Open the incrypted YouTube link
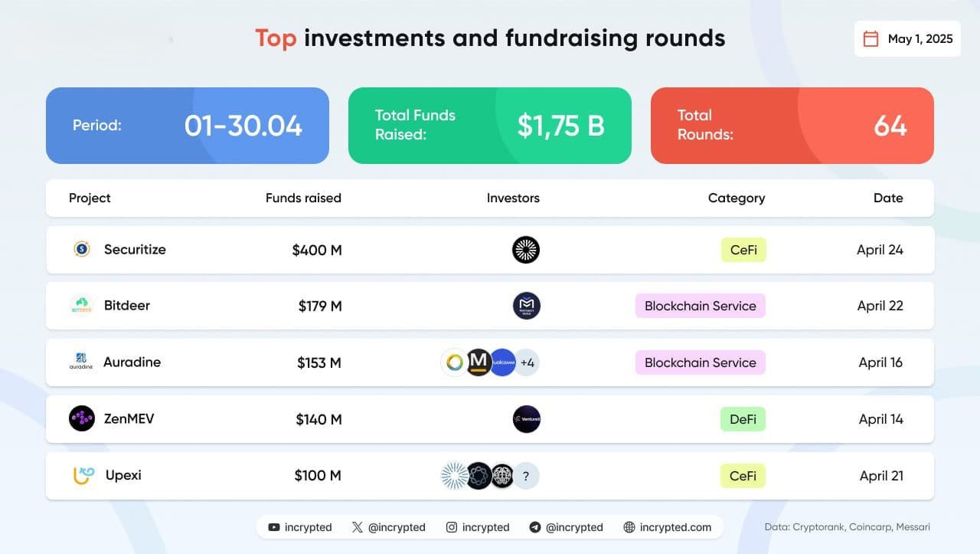Viewport: 980px width, 554px height. (x=300, y=527)
